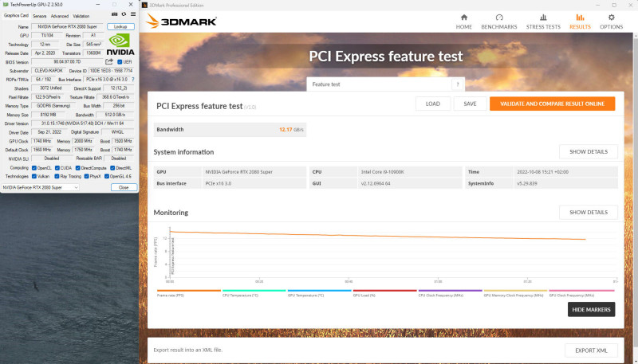Screen dimensions: 638x364
Task: Toggle the UEFI checkbox in GPU-Z
Action: (x=120, y=62)
